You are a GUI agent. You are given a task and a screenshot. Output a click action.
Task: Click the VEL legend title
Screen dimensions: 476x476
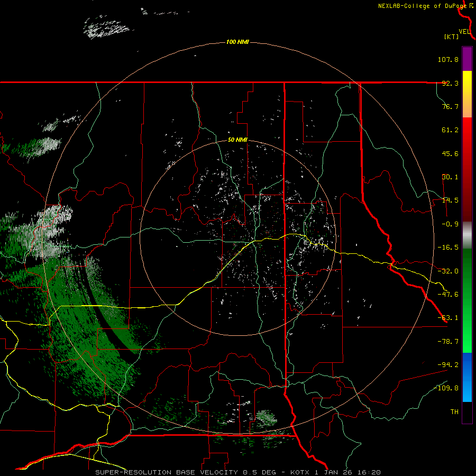coord(464,32)
